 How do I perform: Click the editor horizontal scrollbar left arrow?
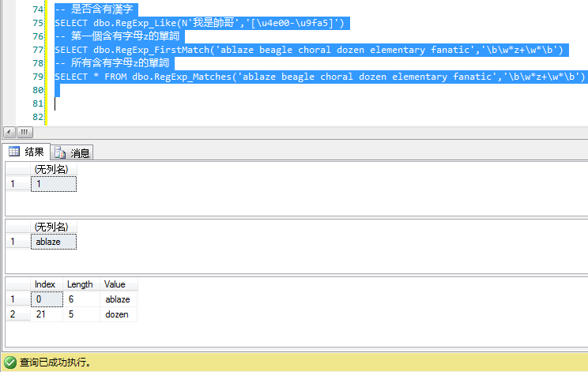[9, 132]
